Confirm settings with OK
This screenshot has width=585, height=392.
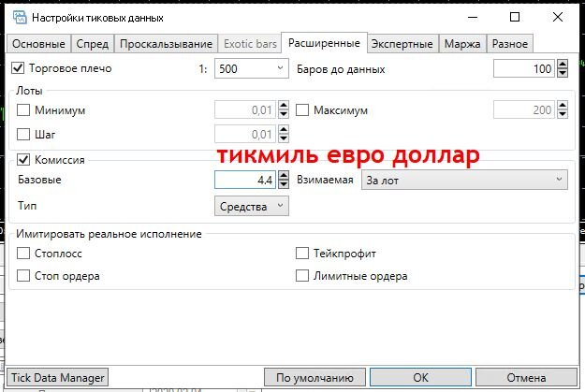pos(420,377)
